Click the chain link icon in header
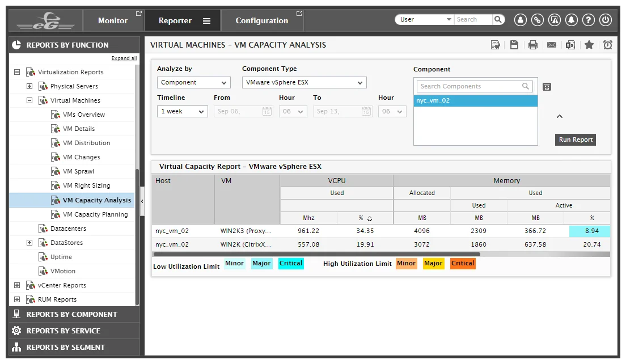 tap(538, 19)
